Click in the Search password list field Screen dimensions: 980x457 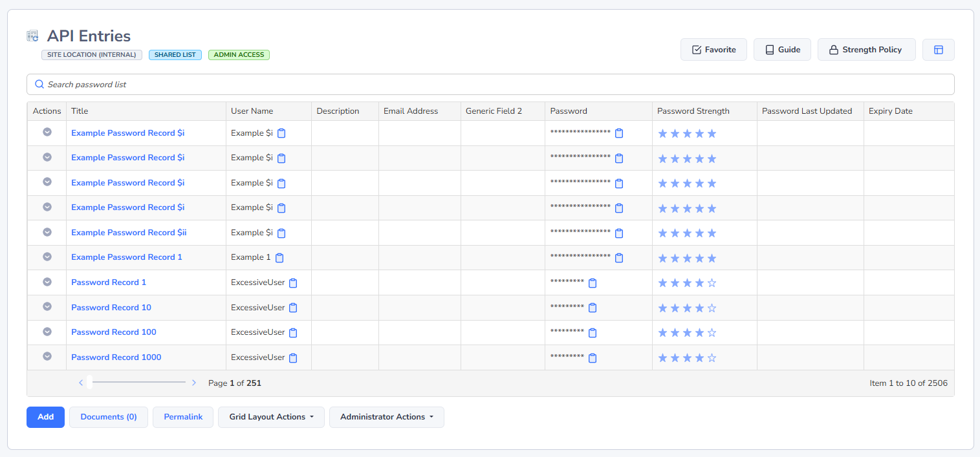point(490,85)
